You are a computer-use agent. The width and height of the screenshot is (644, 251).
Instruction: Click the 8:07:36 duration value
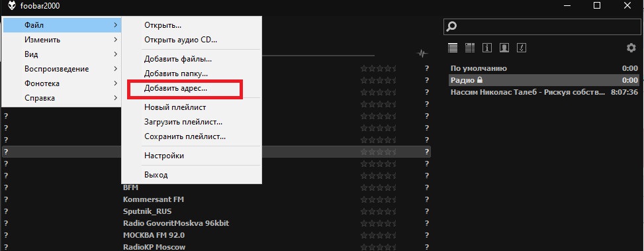tap(624, 93)
